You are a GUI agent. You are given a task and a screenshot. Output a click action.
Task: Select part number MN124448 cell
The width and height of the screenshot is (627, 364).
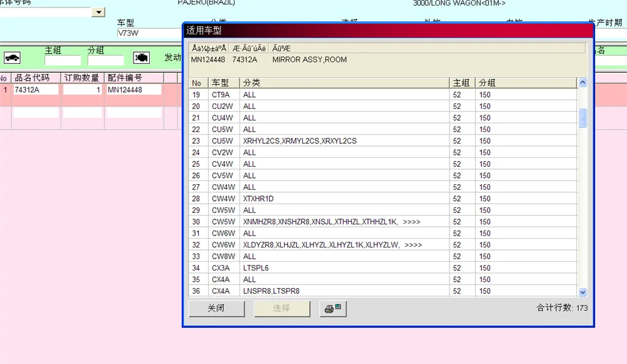point(134,90)
